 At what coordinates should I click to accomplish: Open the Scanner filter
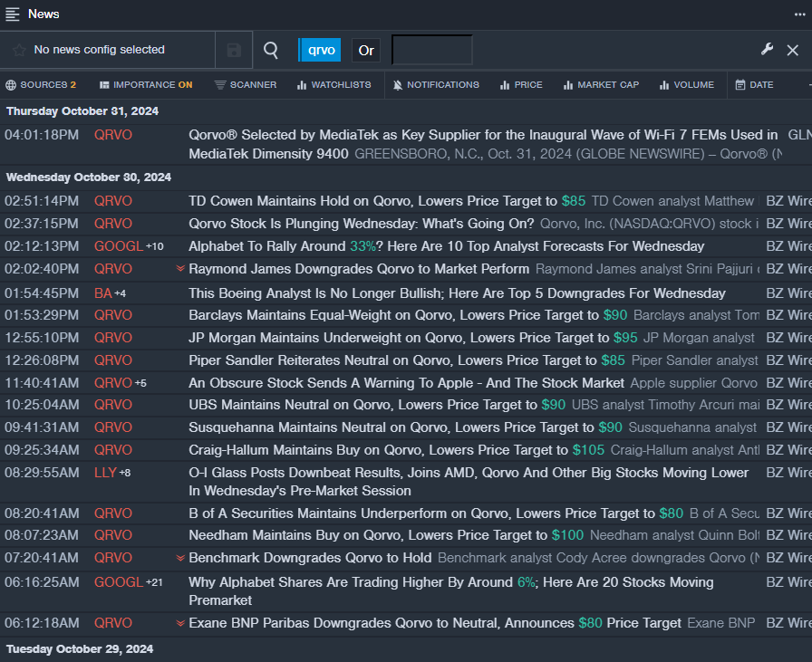246,85
